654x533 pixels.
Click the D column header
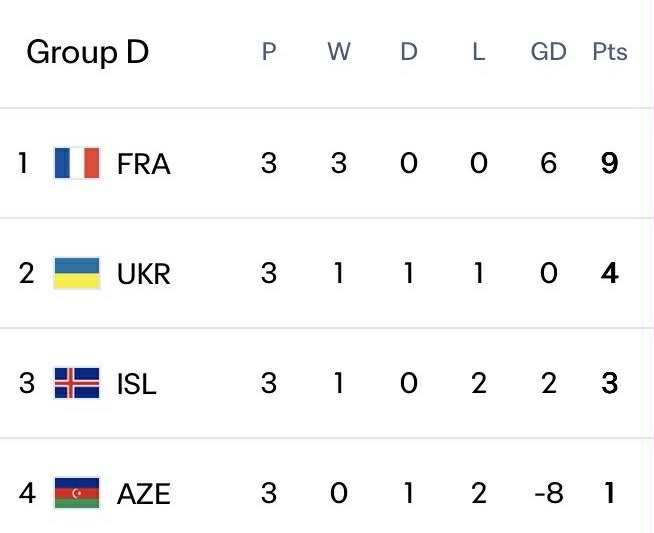pos(408,52)
